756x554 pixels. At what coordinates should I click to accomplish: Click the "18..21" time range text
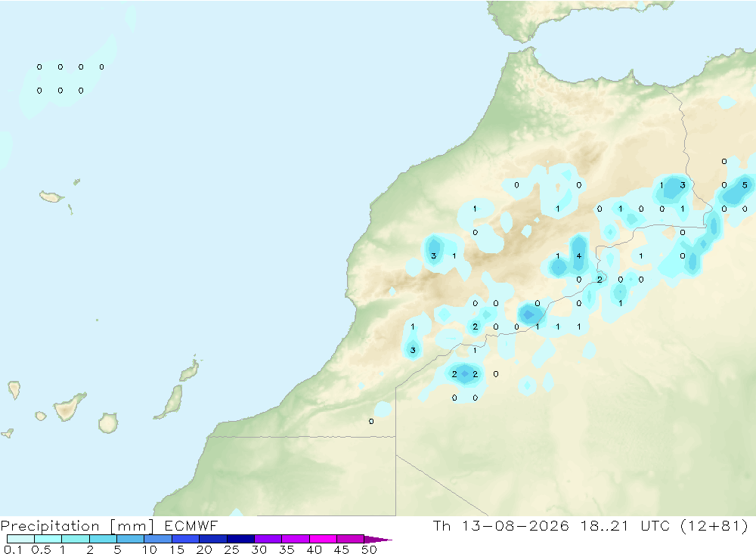click(x=605, y=525)
